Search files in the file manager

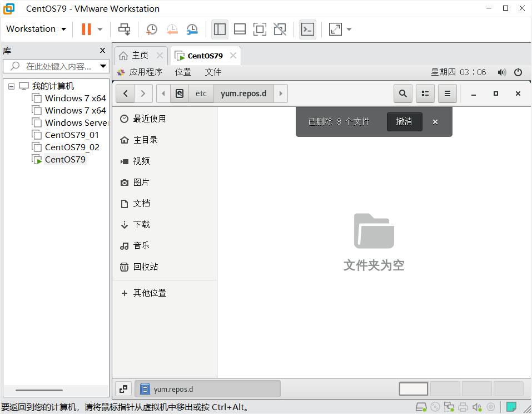coord(402,93)
